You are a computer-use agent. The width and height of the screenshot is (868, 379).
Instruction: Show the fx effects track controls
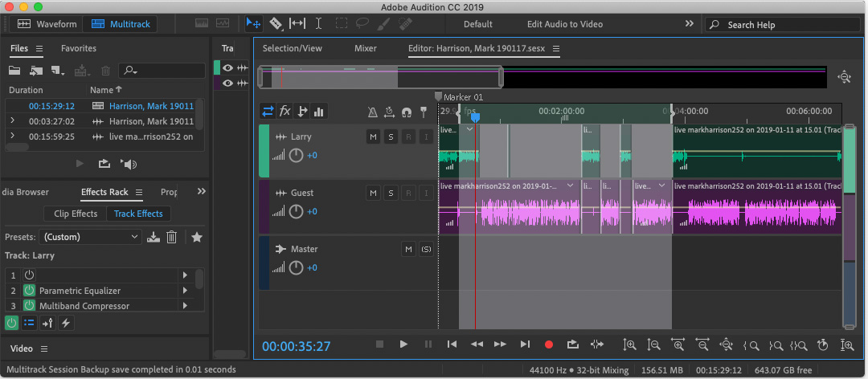pyautogui.click(x=285, y=112)
